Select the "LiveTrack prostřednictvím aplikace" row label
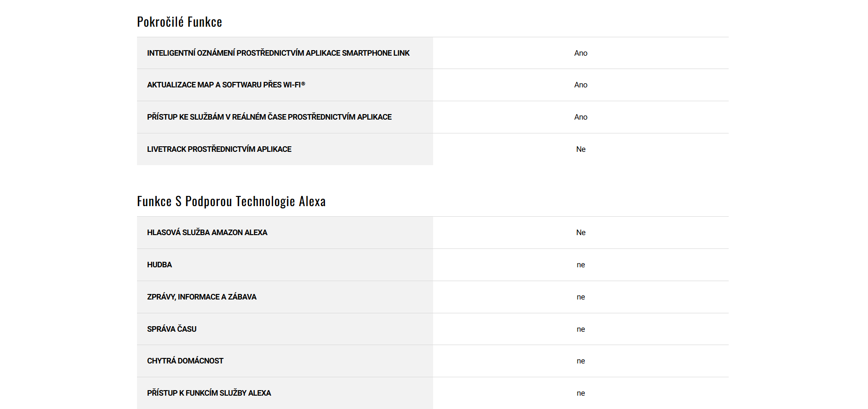 pos(219,149)
